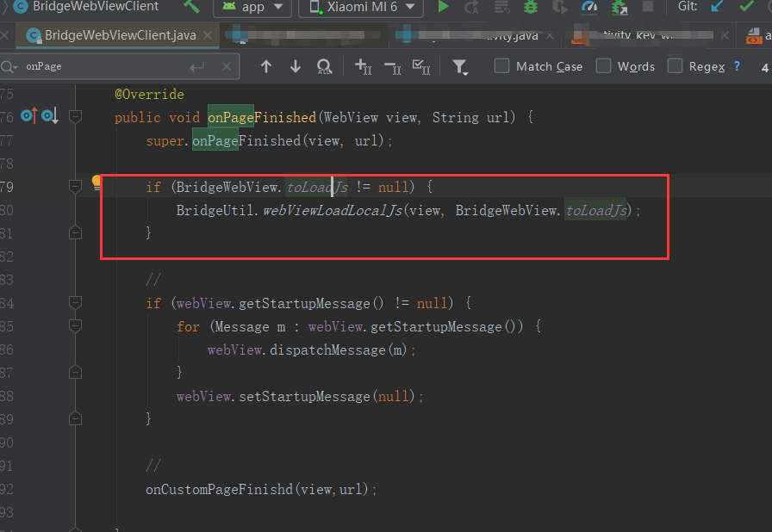This screenshot has width=772, height=532.
Task: Run the app with the green Run button
Action: 442,7
